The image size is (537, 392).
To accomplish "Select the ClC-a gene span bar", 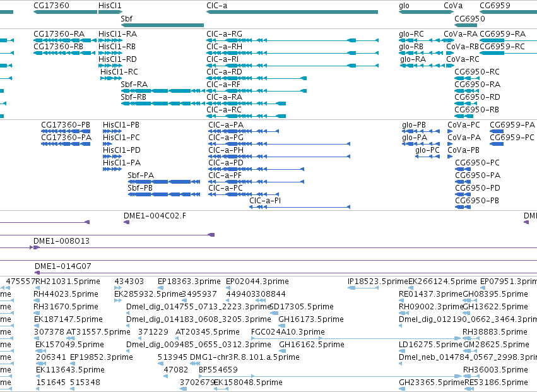I will 292,12.
